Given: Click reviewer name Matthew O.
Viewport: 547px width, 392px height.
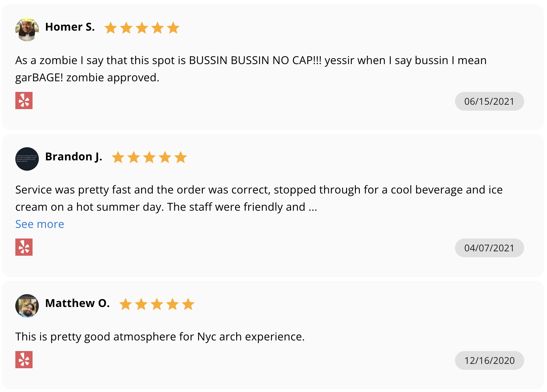Looking at the screenshot, I should pyautogui.click(x=77, y=303).
